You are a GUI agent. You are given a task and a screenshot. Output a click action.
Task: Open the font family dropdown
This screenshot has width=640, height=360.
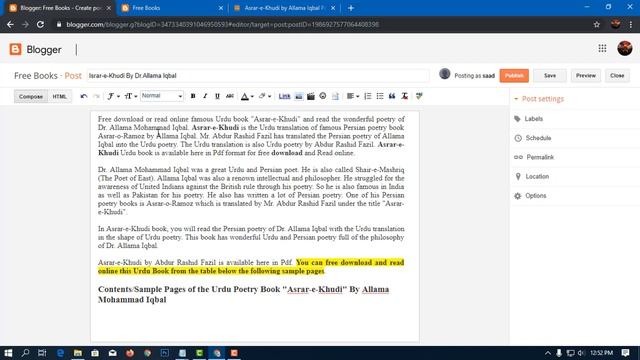point(113,96)
